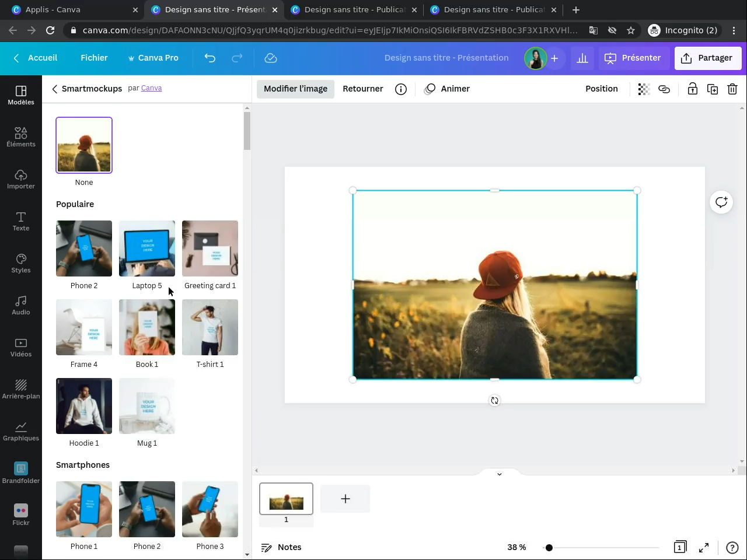The width and height of the screenshot is (747, 560).
Task: Click the redo arrow
Action: pos(237,58)
